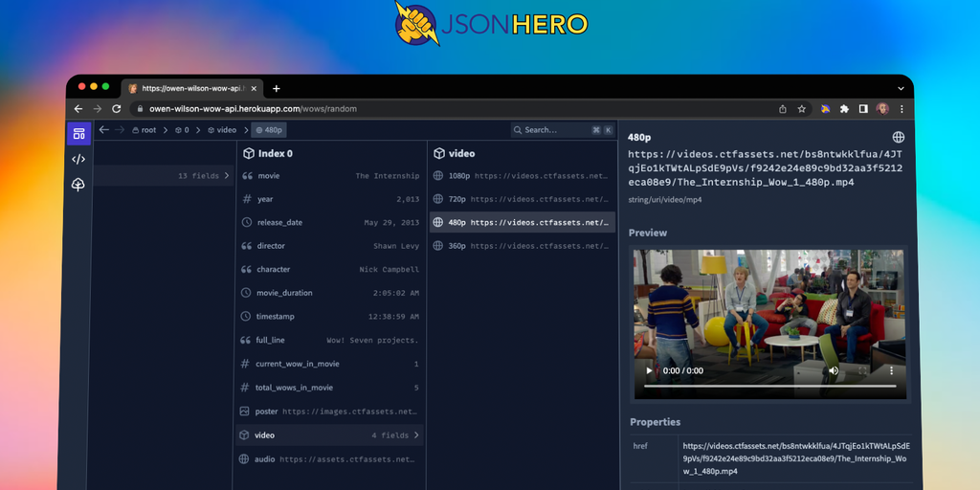Click the history back arrow beside root
980x490 pixels.
[104, 130]
